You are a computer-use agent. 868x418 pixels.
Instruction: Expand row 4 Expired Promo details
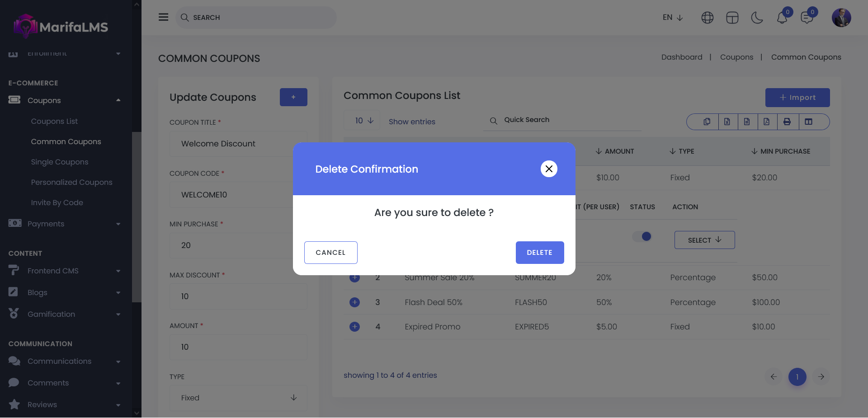354,327
